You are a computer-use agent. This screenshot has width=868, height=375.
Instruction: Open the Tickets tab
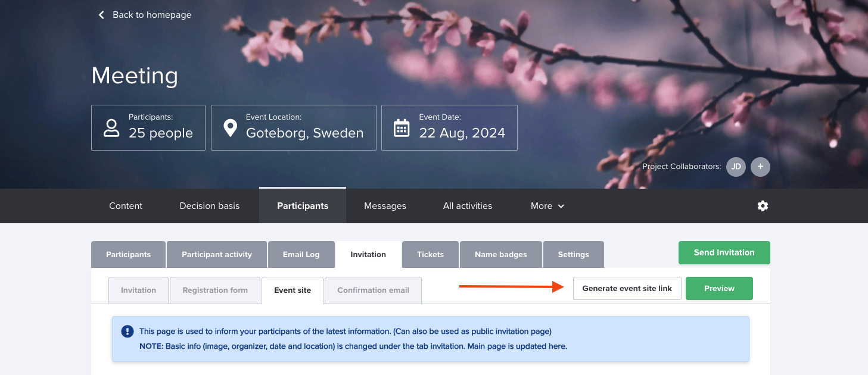pos(430,255)
